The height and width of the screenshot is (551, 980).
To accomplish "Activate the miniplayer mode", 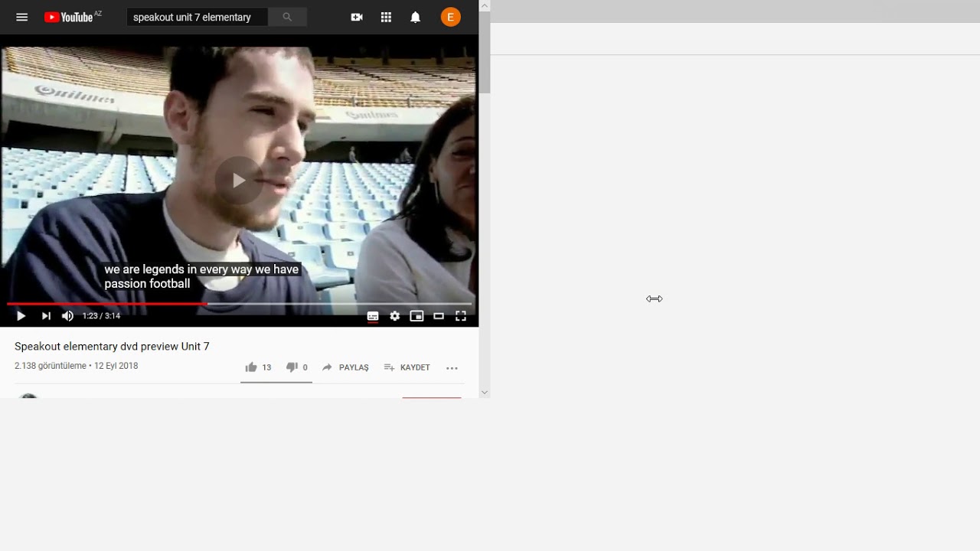I will 416,316.
